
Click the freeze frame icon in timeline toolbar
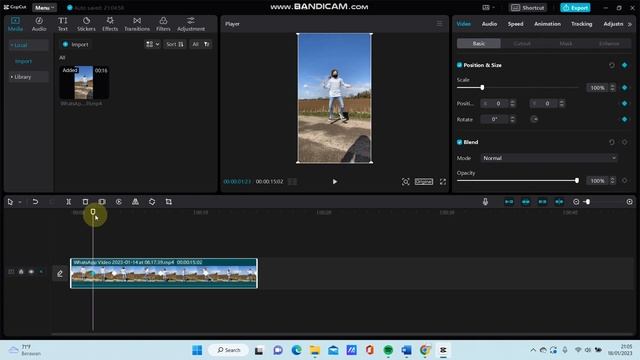(102, 202)
